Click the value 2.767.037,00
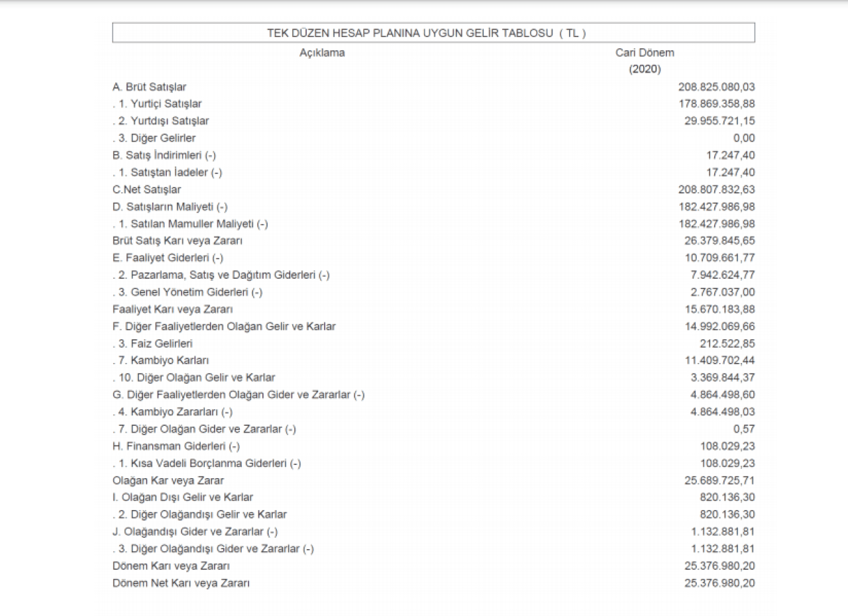The image size is (848, 616). click(x=723, y=292)
